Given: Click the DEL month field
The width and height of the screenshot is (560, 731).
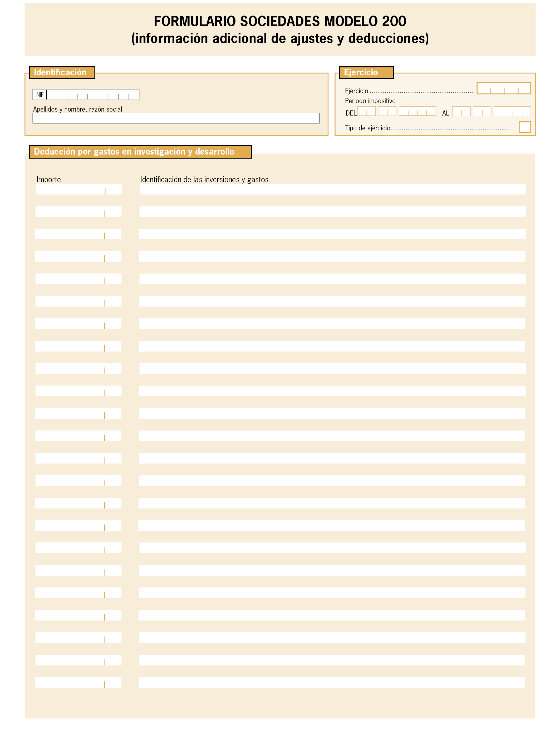Looking at the screenshot, I should tap(387, 111).
